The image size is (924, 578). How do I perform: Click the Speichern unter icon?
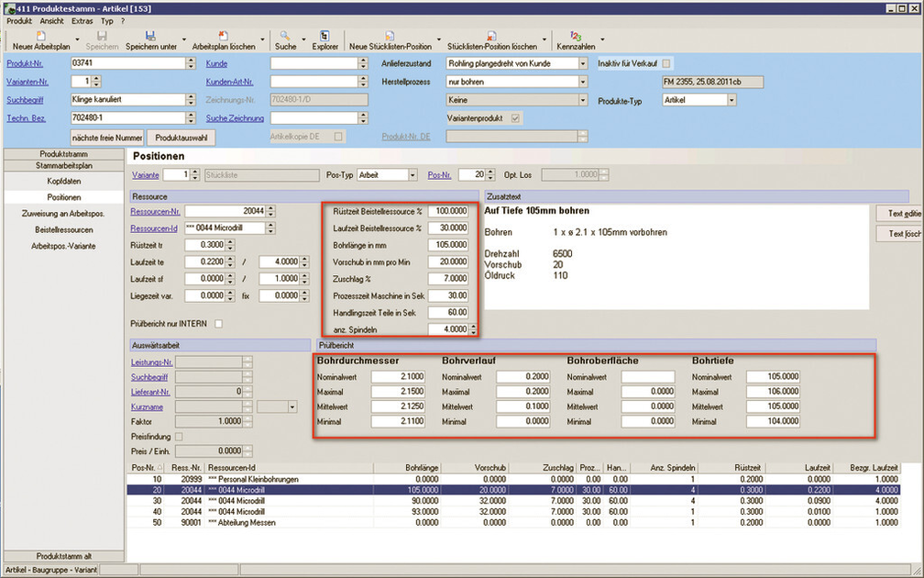(150, 35)
